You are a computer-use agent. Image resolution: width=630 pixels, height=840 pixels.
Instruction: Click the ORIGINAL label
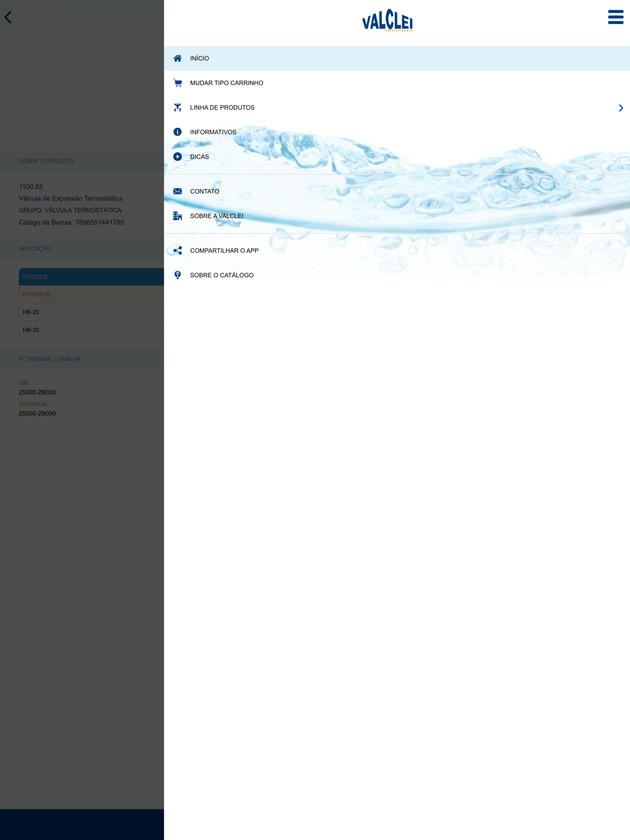(x=34, y=404)
